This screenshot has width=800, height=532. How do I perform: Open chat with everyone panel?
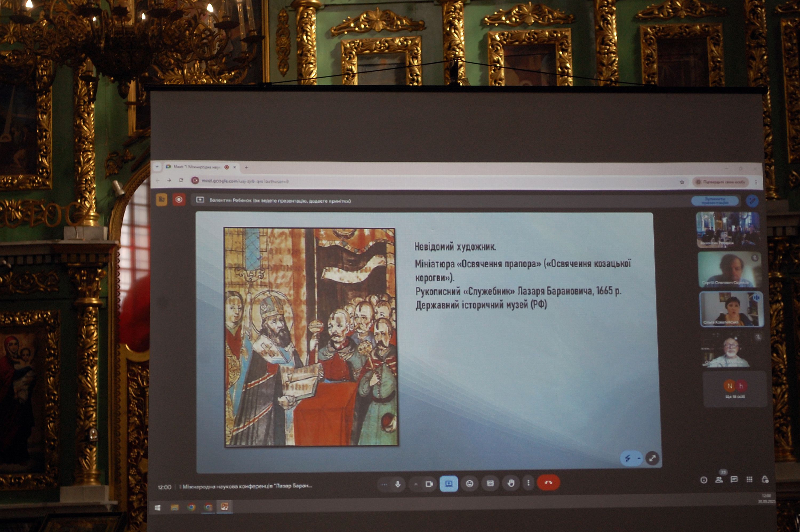point(734,479)
